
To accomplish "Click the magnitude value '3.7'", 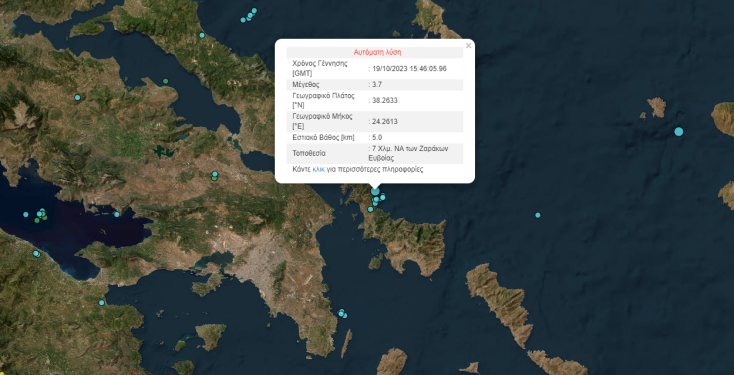I will click(377, 85).
